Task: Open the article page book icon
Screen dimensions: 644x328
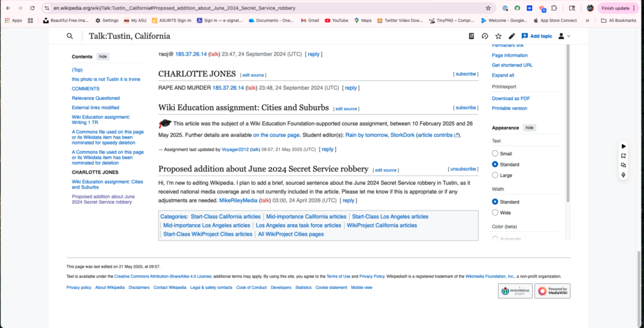Action: tap(472, 36)
